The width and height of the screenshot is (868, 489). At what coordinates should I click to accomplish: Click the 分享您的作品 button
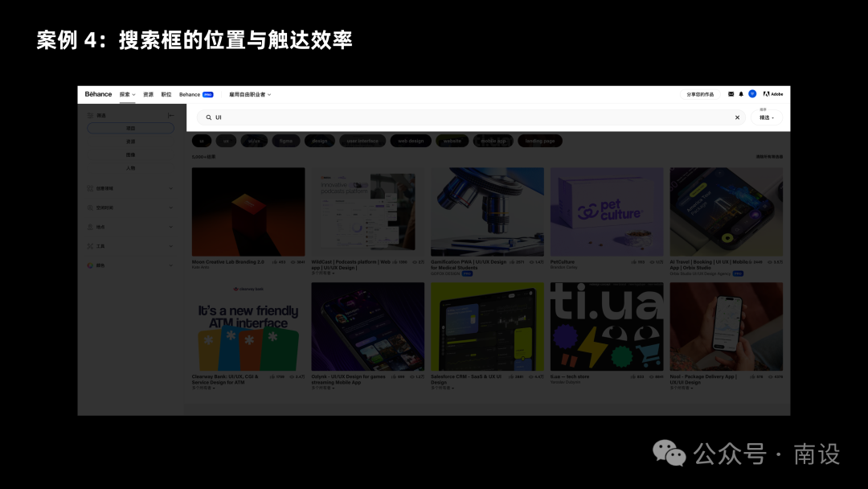coord(700,95)
